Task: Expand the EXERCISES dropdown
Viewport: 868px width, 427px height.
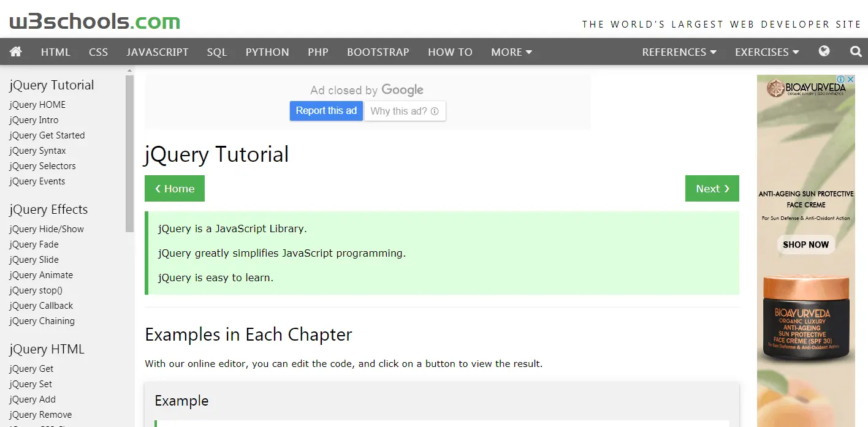Action: tap(767, 52)
